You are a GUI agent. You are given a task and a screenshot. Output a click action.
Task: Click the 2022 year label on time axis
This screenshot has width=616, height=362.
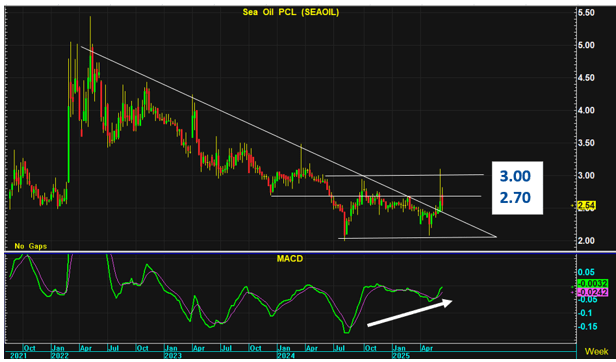click(59, 355)
